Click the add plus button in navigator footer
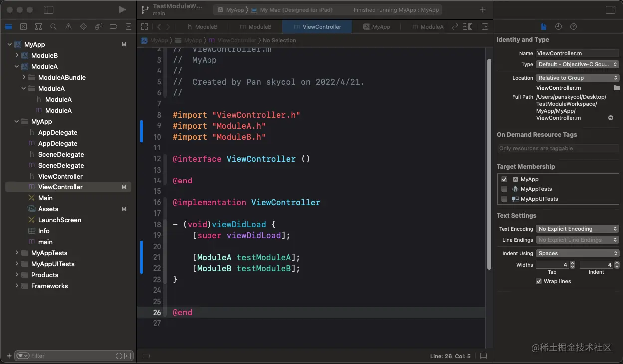The image size is (623, 364). (x=9, y=356)
